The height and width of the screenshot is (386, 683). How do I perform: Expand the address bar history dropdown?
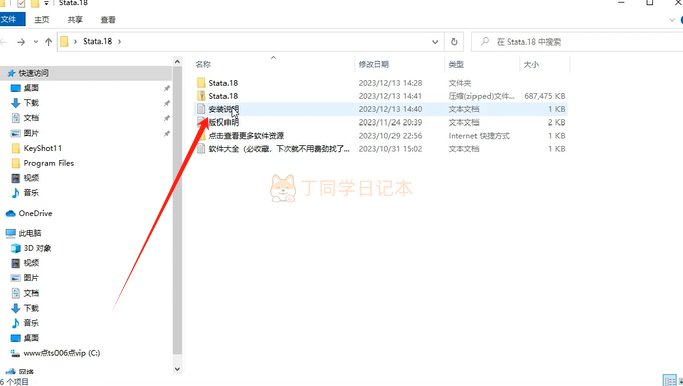tap(435, 42)
